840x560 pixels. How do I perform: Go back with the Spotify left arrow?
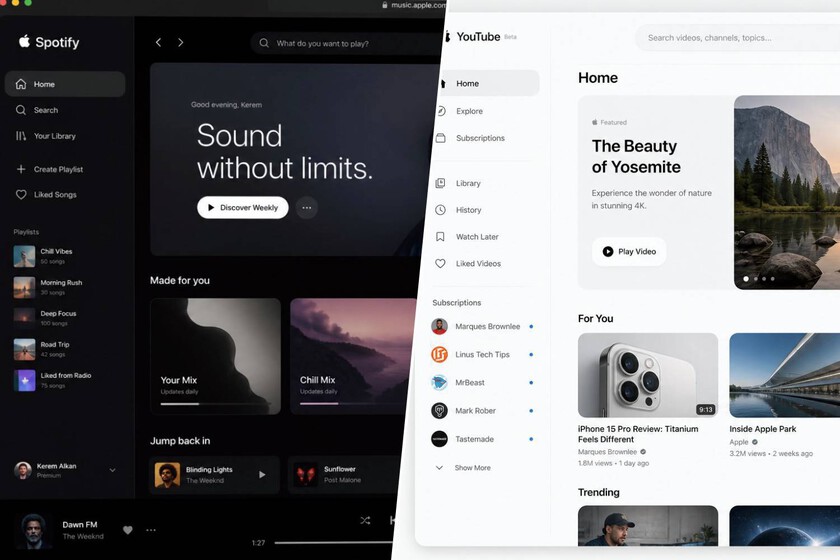pos(159,42)
